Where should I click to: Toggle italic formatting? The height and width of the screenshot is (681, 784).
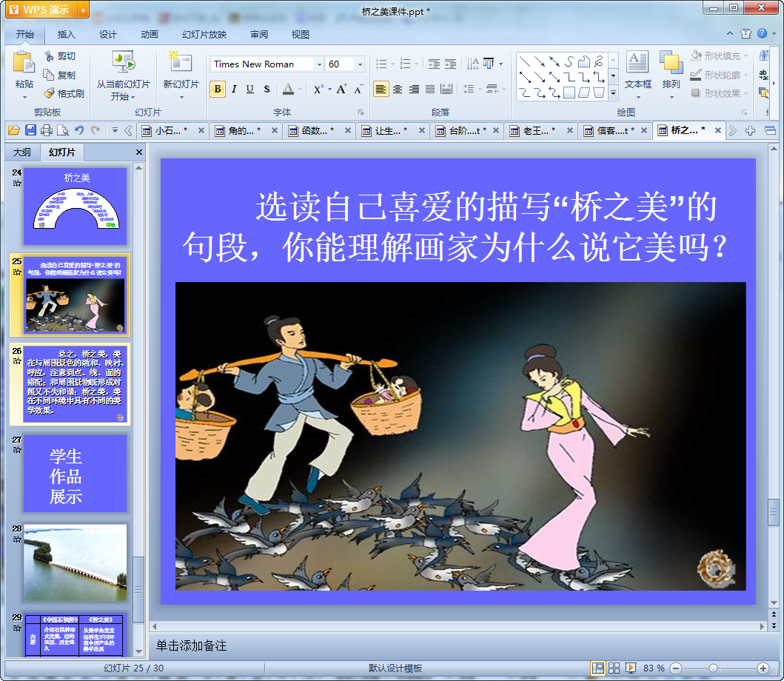[x=234, y=89]
